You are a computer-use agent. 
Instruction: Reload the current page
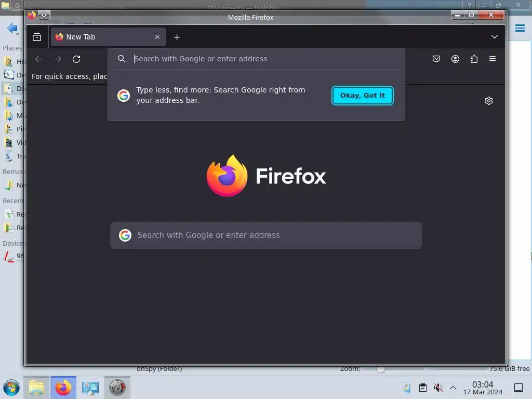coord(76,59)
